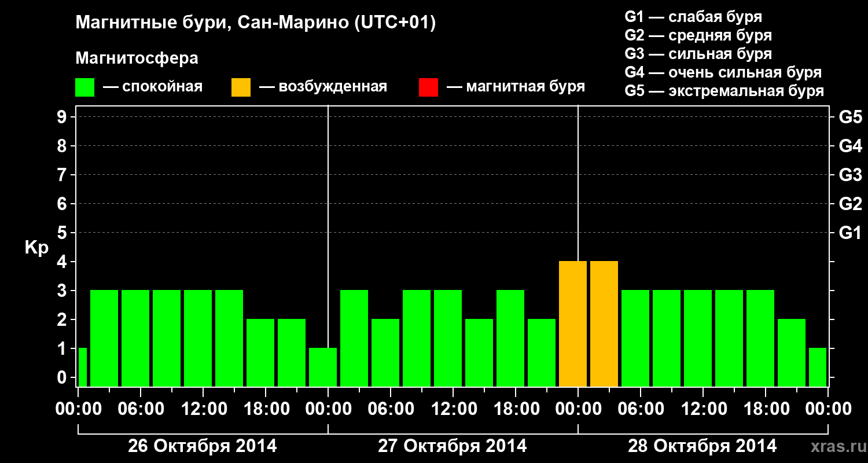Click the narrow Kp 1 bar starting 26 October
Screen dimensions: 868x463
click(x=82, y=367)
